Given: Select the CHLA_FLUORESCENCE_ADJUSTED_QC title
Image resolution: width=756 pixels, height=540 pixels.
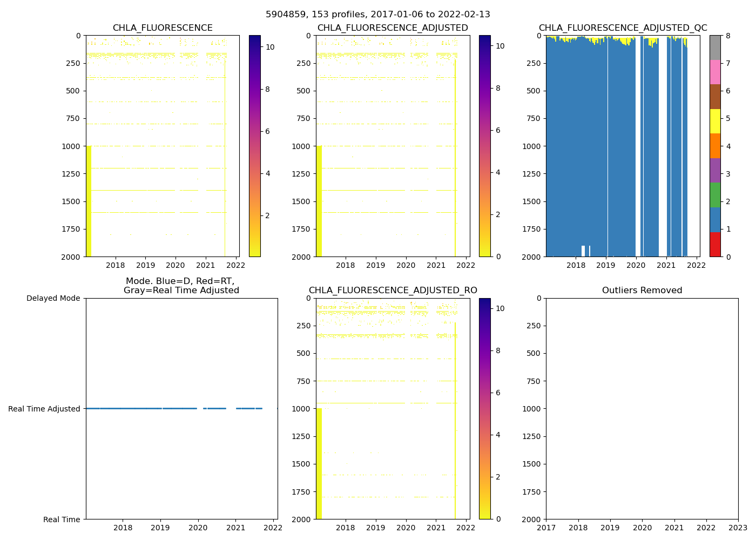Looking at the screenshot, I should coord(623,28).
